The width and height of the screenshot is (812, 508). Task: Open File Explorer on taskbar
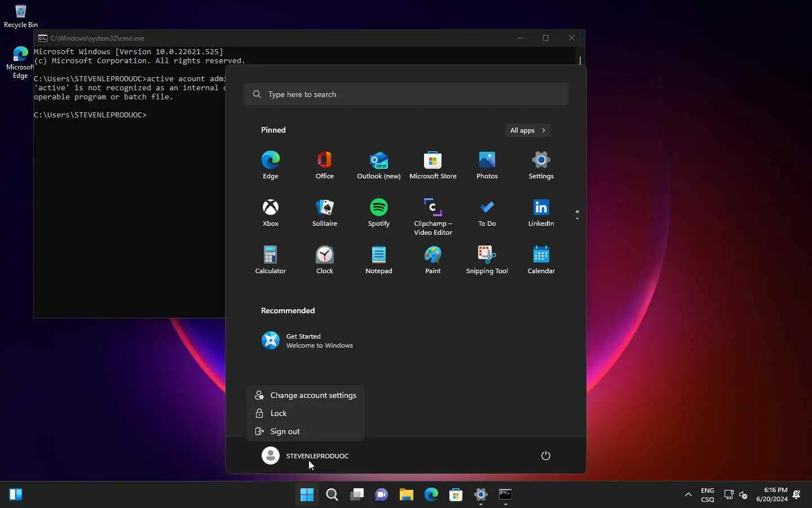(407, 495)
